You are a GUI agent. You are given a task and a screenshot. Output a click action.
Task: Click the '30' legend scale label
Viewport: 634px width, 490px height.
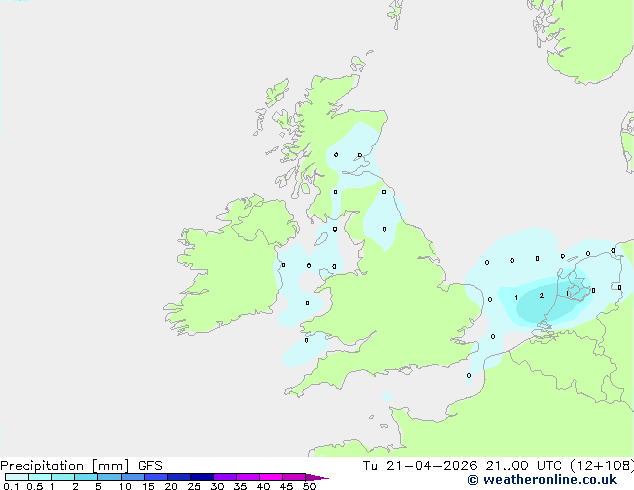coord(217,486)
